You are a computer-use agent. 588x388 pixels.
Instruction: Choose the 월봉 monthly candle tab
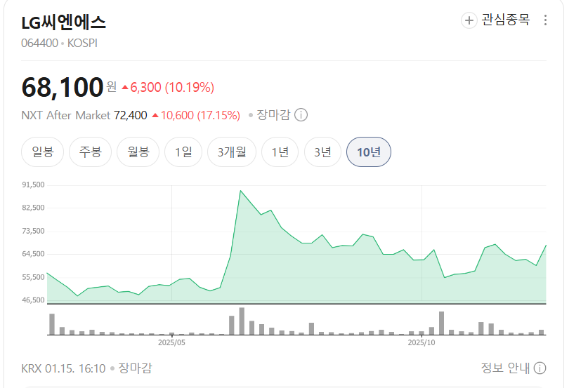click(x=138, y=152)
